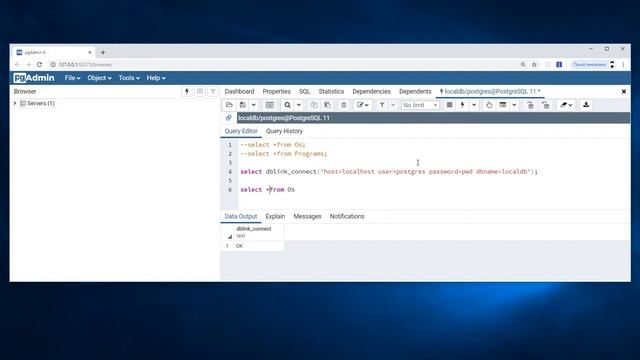Screen dimensions: 640x360
Task: Open the Object menu
Action: point(99,78)
